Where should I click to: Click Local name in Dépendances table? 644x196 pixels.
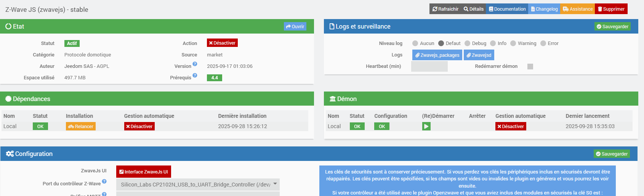10,126
